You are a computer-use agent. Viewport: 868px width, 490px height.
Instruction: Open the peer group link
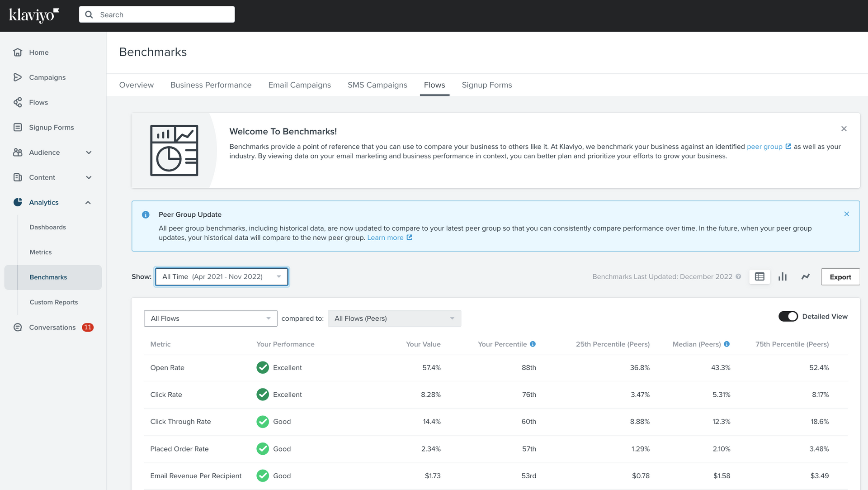pyautogui.click(x=764, y=147)
